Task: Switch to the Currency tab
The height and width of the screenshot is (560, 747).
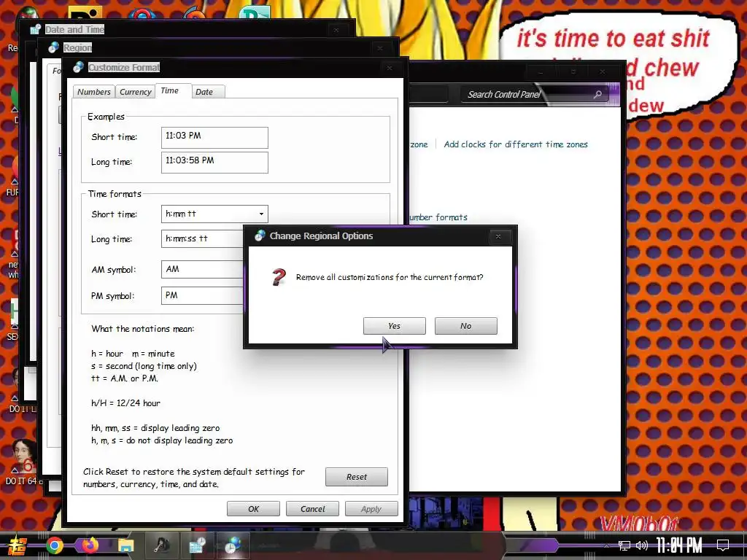Action: (x=135, y=91)
